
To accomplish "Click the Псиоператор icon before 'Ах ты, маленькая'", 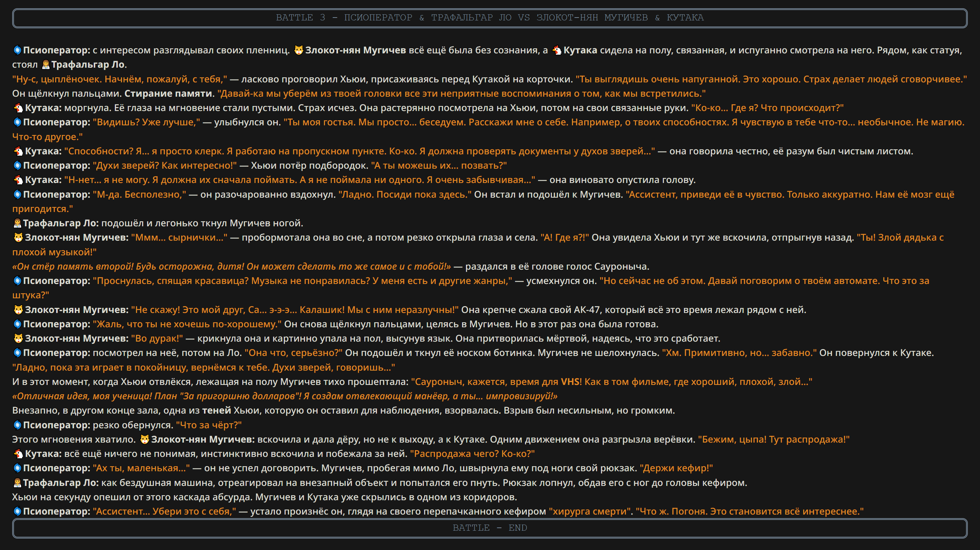I will [x=18, y=468].
